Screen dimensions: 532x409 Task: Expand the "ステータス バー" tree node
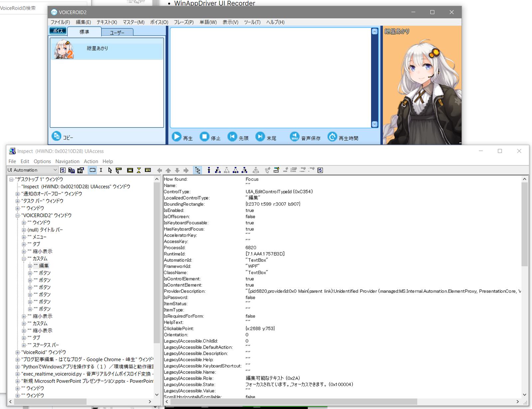coord(24,345)
